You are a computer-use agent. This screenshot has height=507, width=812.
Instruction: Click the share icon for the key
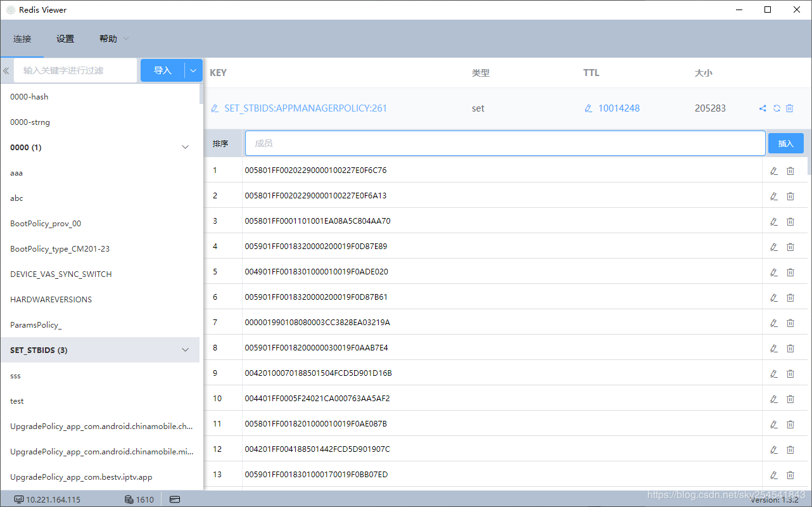point(763,108)
